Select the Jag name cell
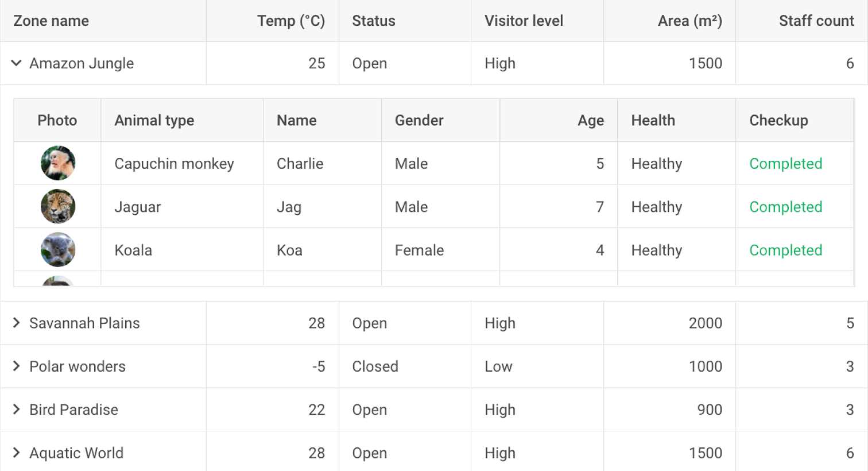 (x=323, y=206)
